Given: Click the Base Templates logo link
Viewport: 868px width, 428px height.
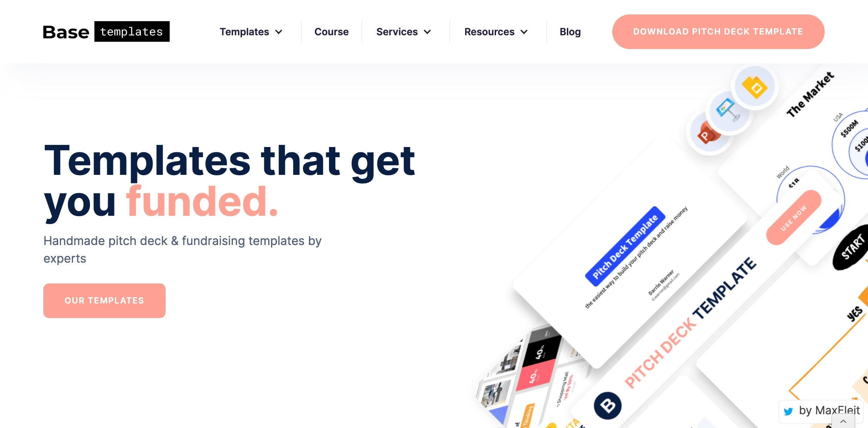Looking at the screenshot, I should (x=106, y=32).
